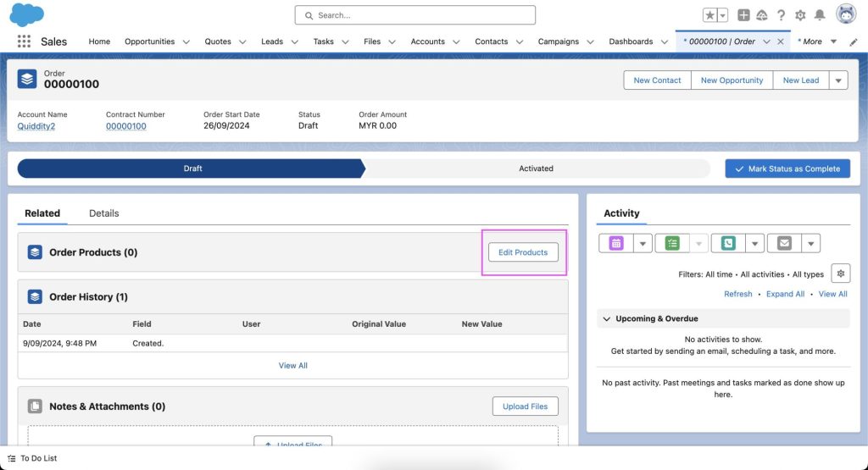The image size is (868, 470).
Task: Open timeline filter settings gear
Action: point(839,274)
